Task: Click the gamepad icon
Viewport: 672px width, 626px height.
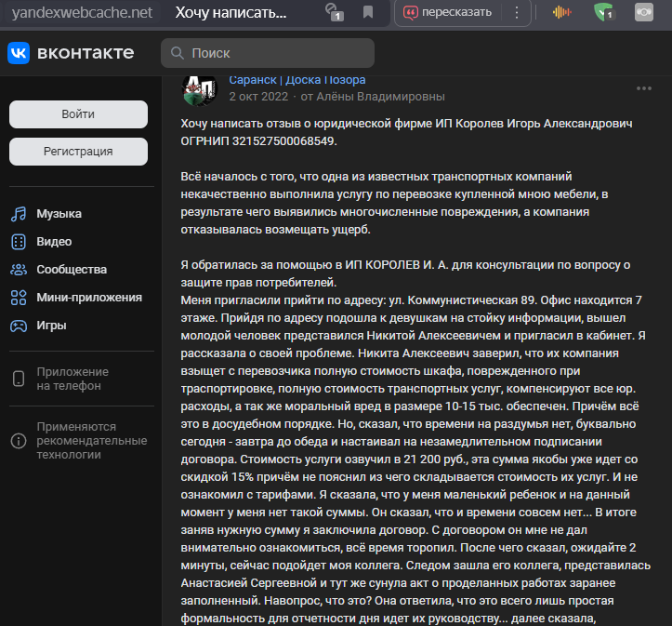Action: pyautogui.click(x=19, y=326)
